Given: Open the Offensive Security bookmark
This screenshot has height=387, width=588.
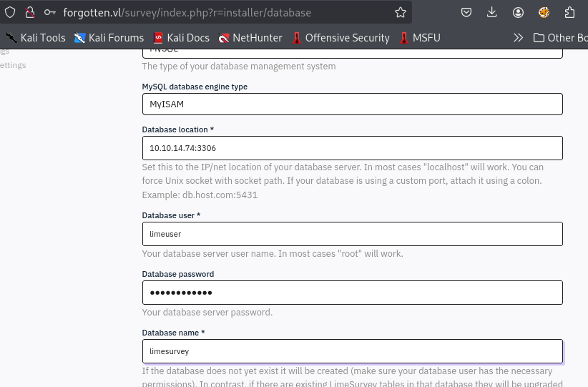Looking at the screenshot, I should pyautogui.click(x=340, y=38).
